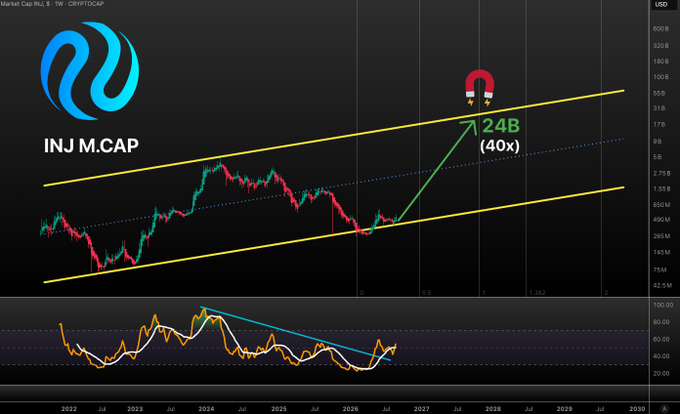Image resolution: width=680 pixels, height=414 pixels.
Task: Click the 100B price axis label
Action: [661, 77]
